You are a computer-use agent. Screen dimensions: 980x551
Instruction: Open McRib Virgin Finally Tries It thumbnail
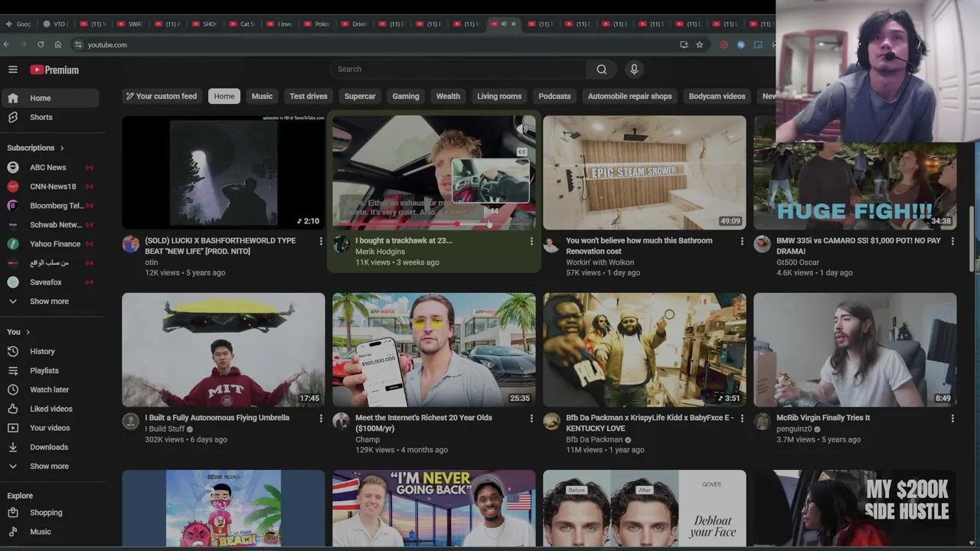[855, 350]
